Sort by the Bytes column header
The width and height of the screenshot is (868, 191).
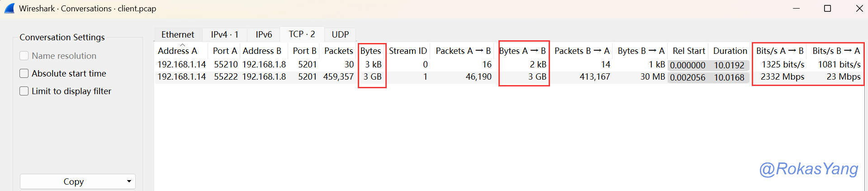[370, 51]
